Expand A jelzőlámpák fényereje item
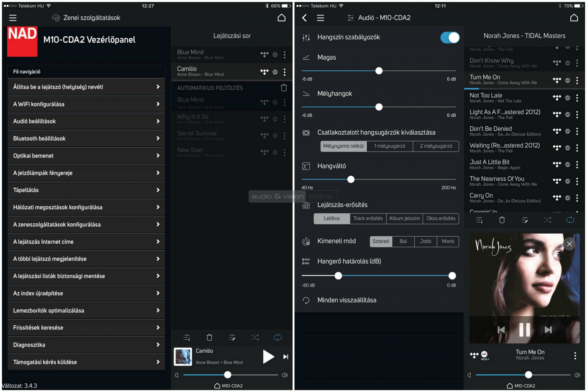The height and width of the screenshot is (392, 587). (86, 173)
